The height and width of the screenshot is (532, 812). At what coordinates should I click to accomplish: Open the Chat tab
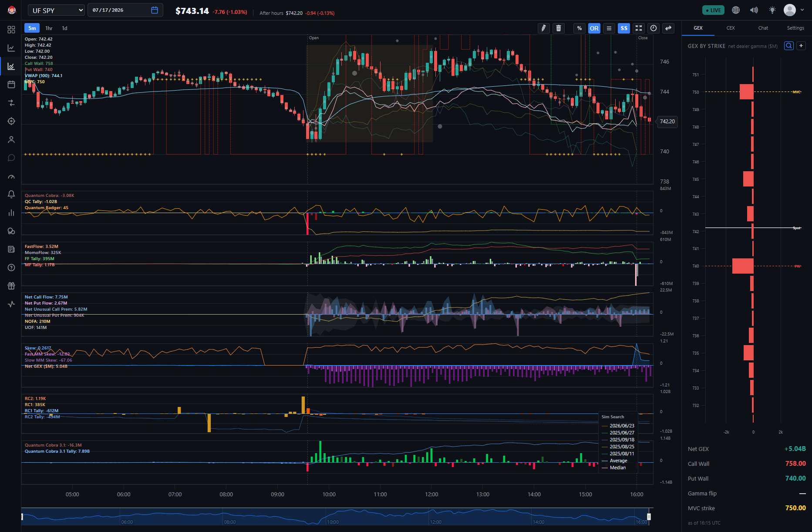pyautogui.click(x=763, y=28)
